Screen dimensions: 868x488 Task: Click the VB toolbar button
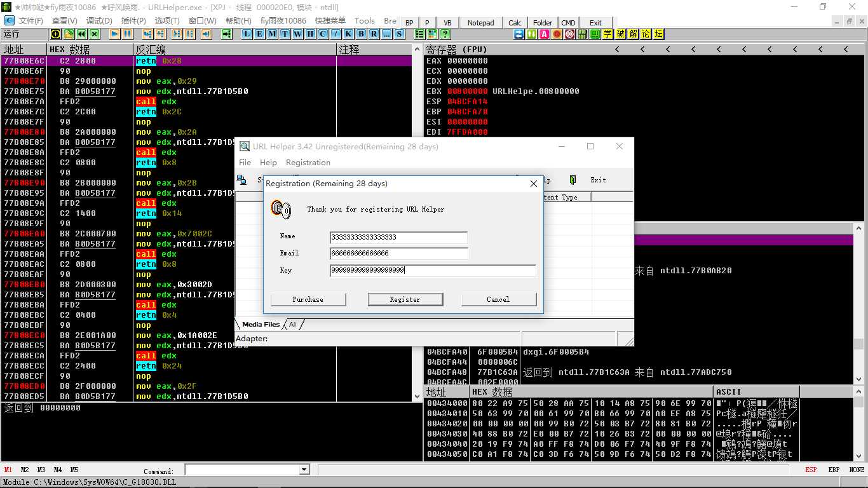447,23
